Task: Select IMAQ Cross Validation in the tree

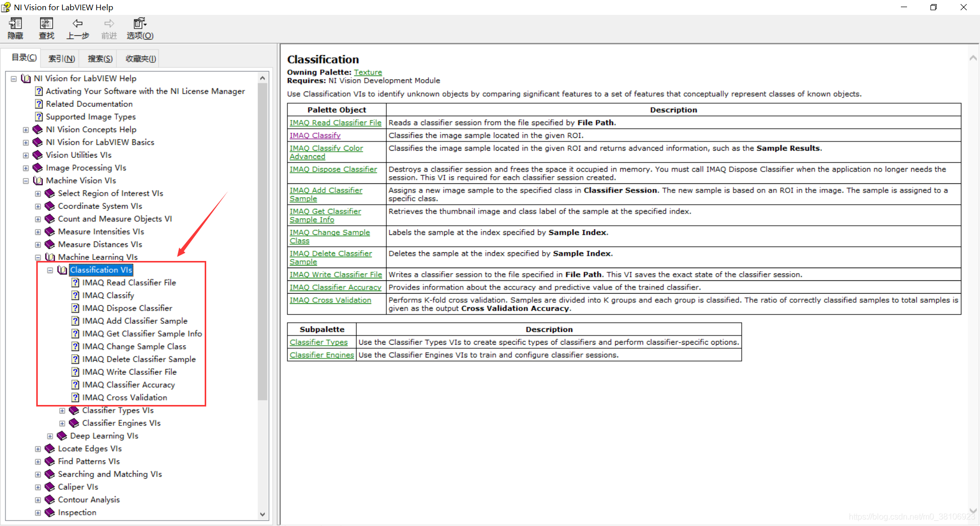Action: pos(125,397)
